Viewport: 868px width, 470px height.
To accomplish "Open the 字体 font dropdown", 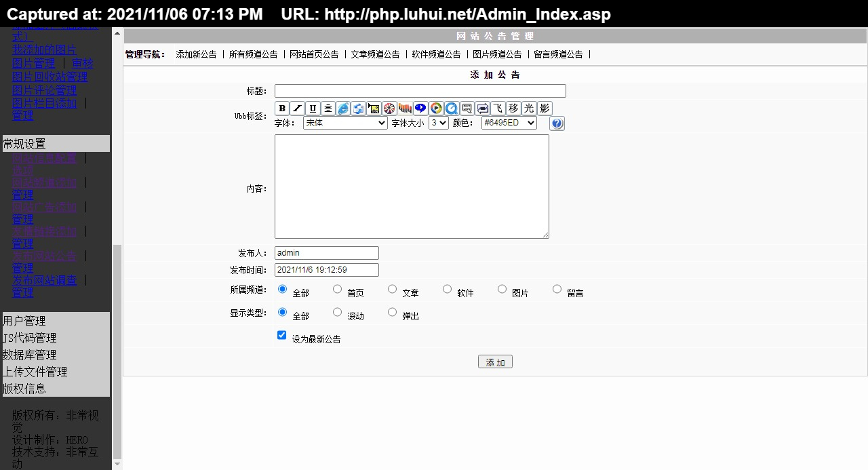I will [345, 123].
